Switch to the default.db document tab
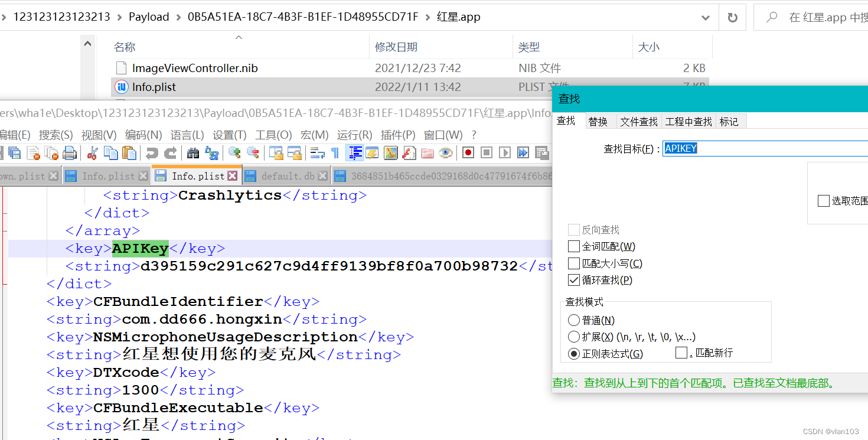 pos(288,176)
